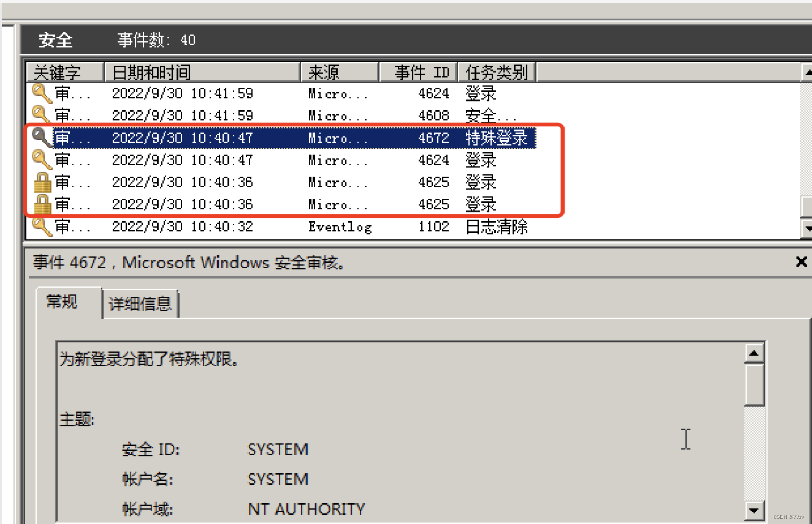Sort by 事件 ID column header
Screen dimensions: 812x524
[x=418, y=72]
